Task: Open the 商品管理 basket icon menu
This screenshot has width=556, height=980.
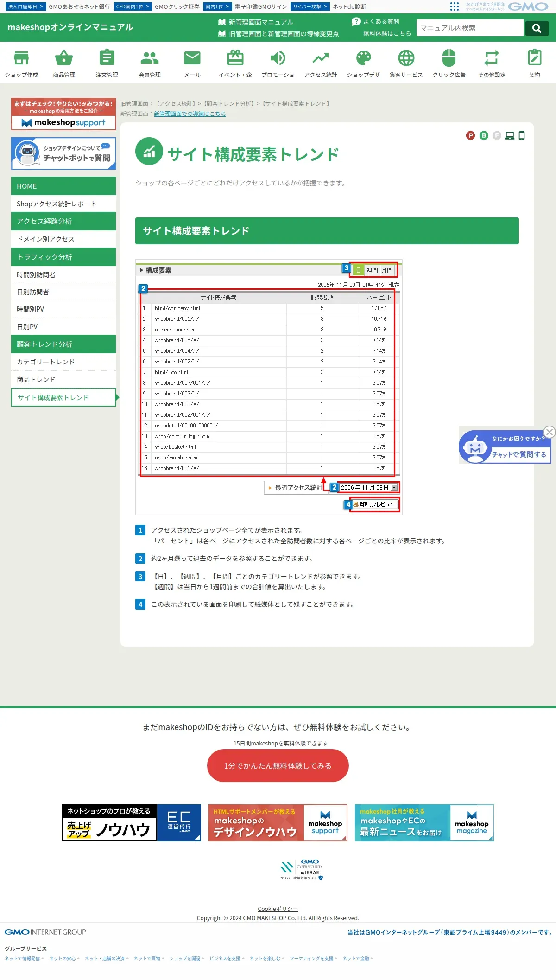Action: pos(64,63)
